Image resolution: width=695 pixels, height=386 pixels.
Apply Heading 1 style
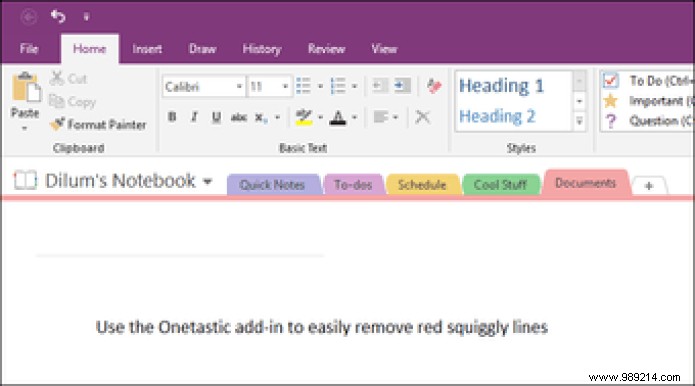point(501,86)
